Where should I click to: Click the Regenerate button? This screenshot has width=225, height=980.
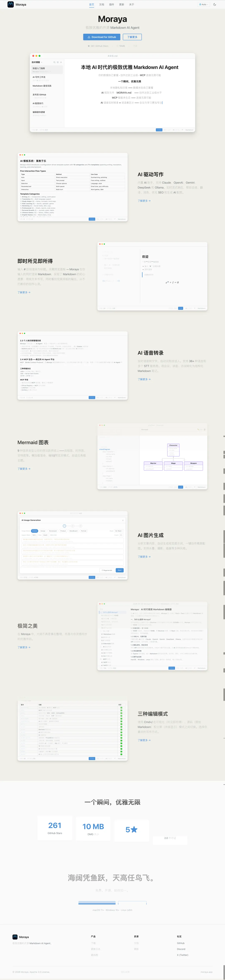point(107,570)
